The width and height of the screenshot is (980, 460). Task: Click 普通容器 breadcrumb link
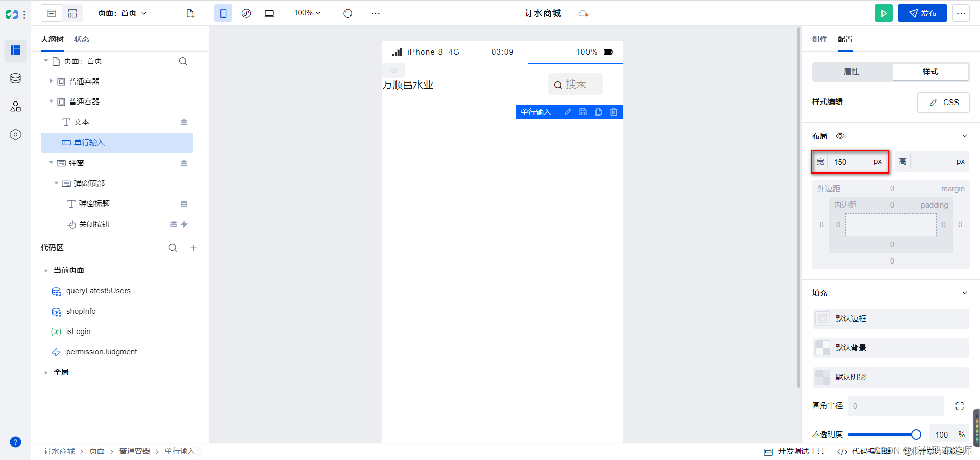pos(135,451)
